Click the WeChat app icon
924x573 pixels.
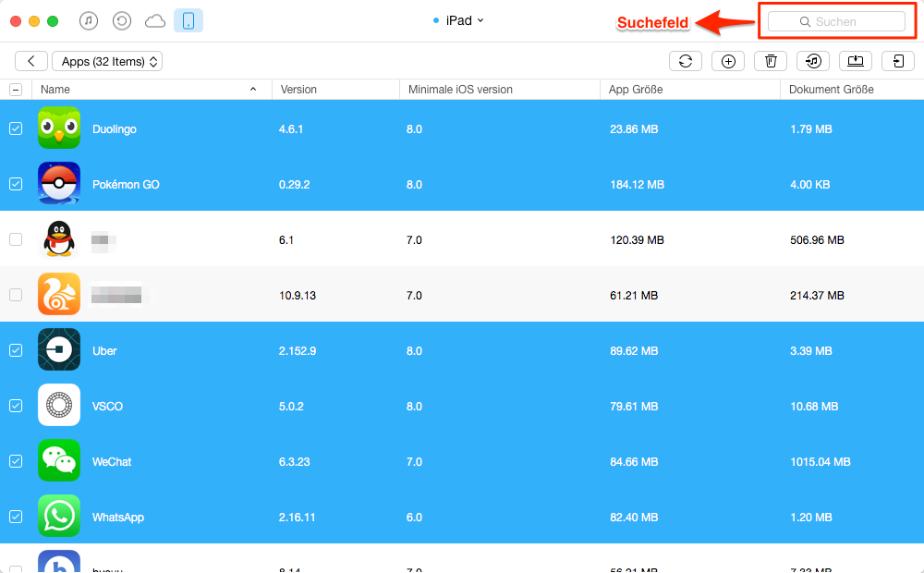click(59, 460)
